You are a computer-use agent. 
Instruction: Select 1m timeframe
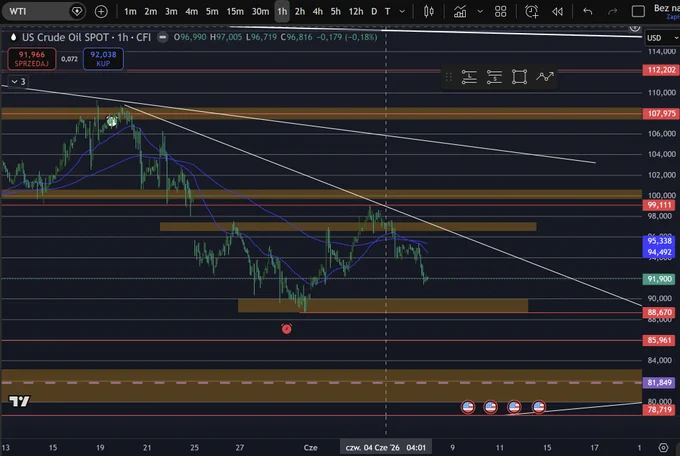click(130, 12)
